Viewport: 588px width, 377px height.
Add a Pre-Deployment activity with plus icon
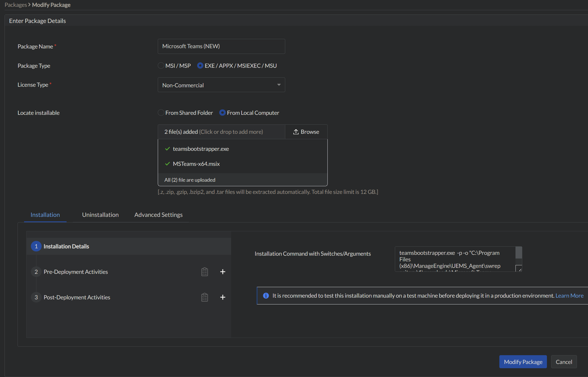(x=223, y=272)
